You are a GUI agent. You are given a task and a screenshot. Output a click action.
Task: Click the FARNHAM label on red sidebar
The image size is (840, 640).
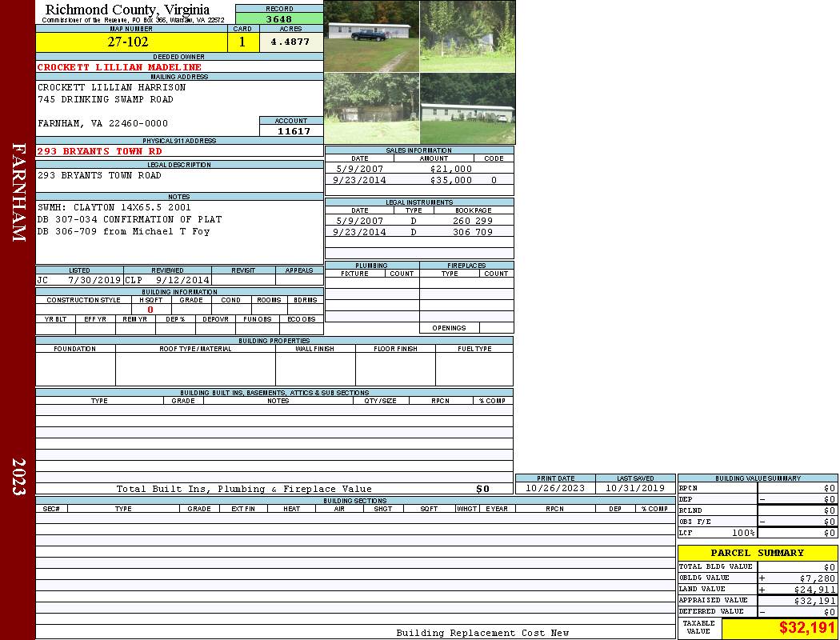(x=18, y=192)
